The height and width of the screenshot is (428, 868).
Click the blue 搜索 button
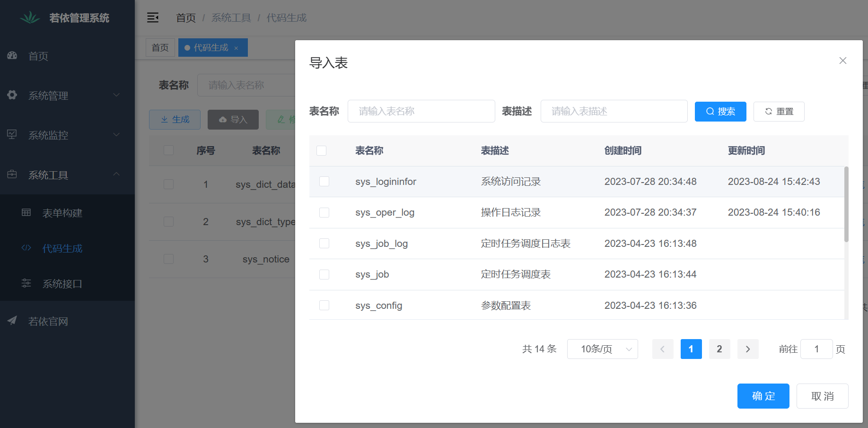click(x=720, y=112)
